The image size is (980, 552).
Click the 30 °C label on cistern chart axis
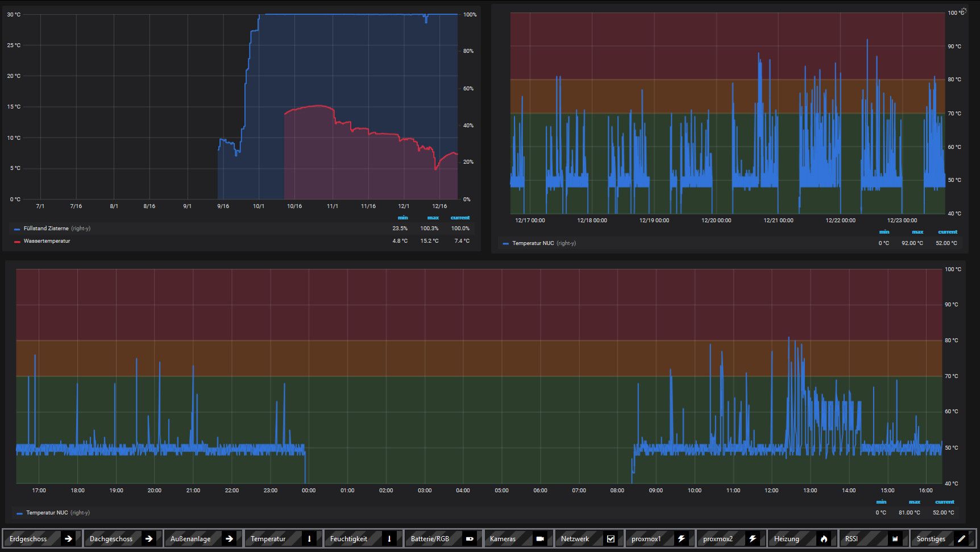(14, 15)
